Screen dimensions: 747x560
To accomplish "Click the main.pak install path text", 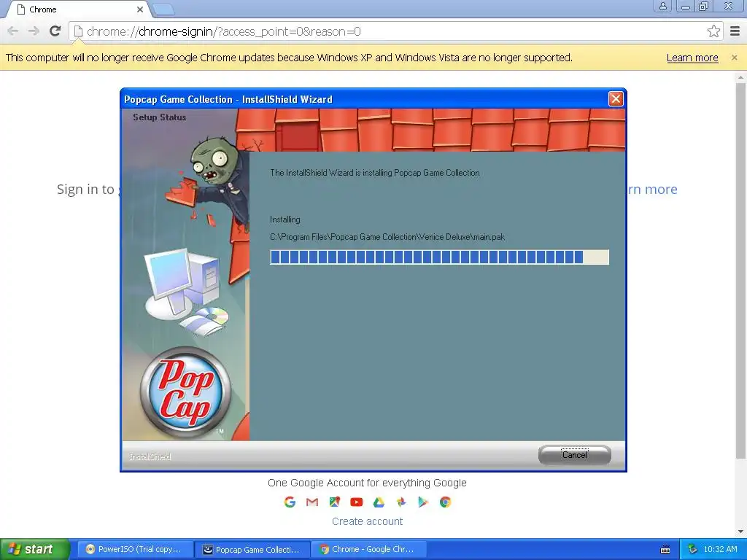I will pyautogui.click(x=387, y=237).
